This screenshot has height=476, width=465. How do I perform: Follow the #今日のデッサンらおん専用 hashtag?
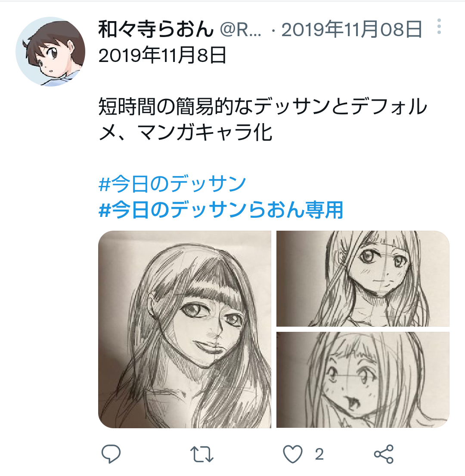(221, 210)
